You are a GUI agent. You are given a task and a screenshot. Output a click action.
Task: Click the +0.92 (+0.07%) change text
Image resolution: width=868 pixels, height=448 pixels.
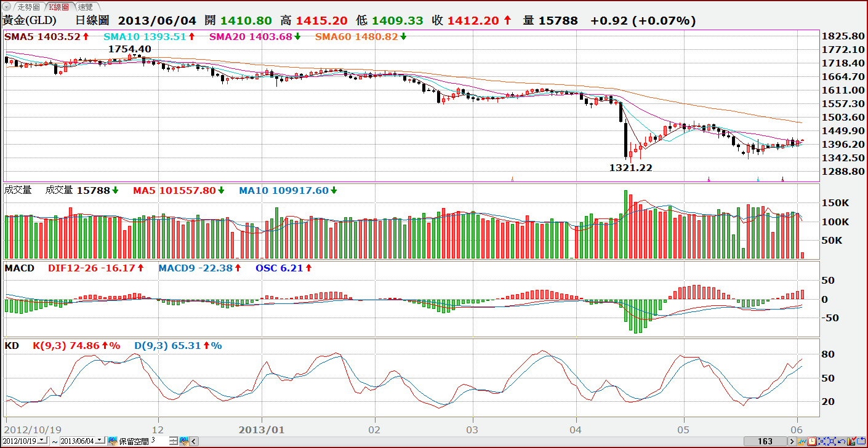tap(643, 20)
